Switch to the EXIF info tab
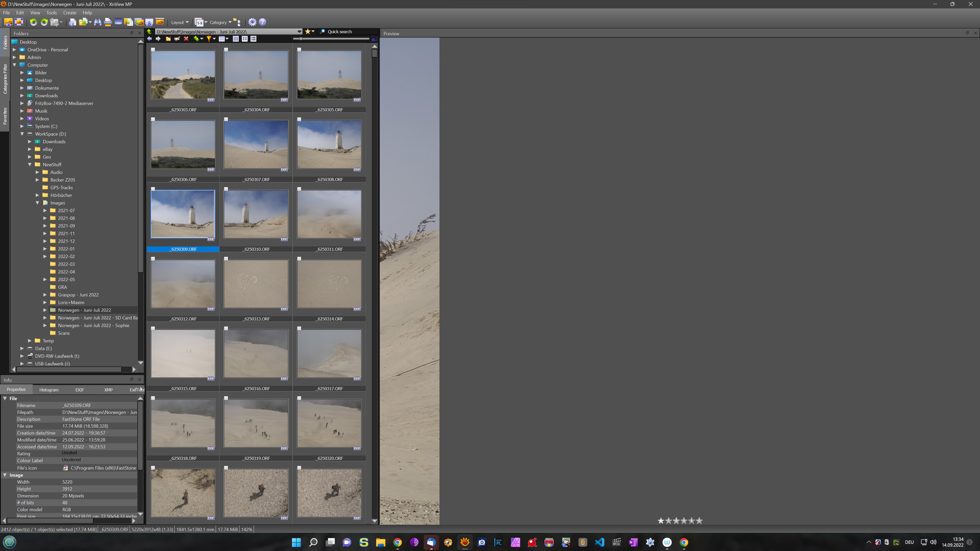 pyautogui.click(x=80, y=390)
